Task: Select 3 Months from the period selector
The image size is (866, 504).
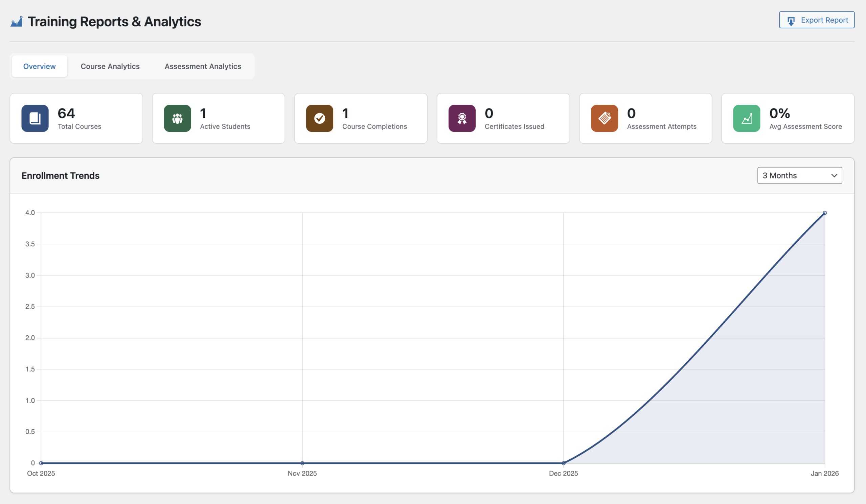Action: tap(791, 175)
